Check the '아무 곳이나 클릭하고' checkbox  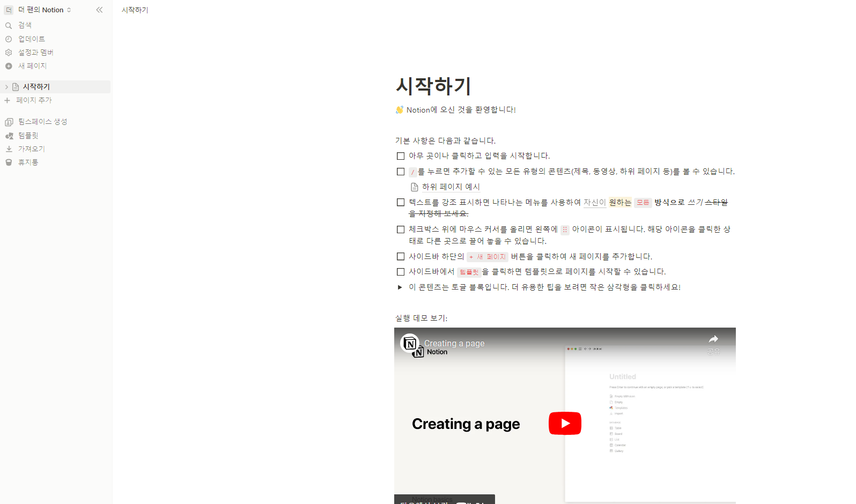tap(401, 156)
